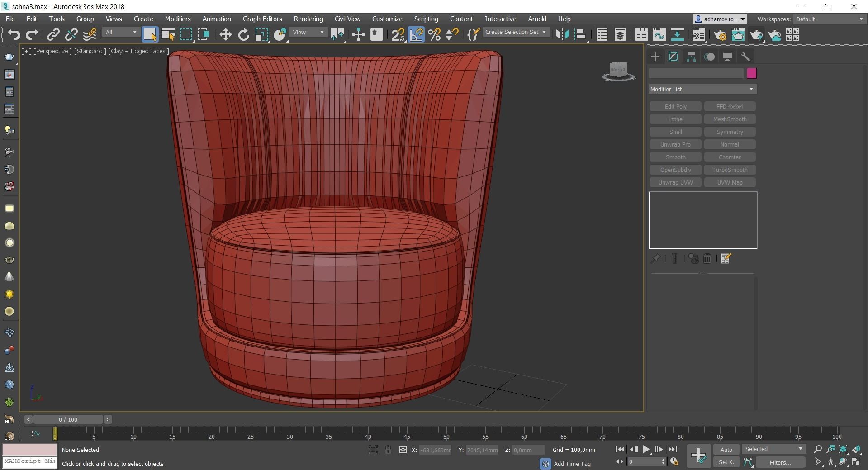868x470 pixels.
Task: Click the Play Animation button
Action: click(x=646, y=449)
